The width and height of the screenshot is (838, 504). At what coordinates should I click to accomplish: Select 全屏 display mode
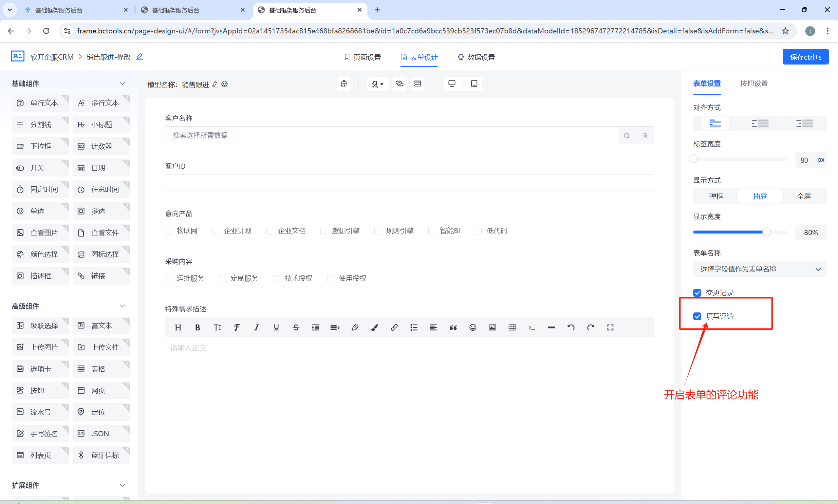click(804, 196)
